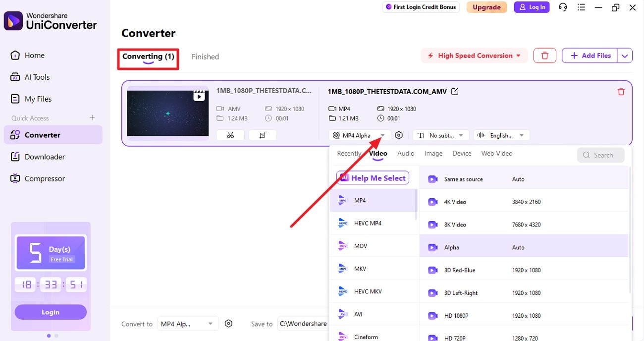Click the video thumbnail preview
Screen dimensions: 644x341
coord(167,114)
